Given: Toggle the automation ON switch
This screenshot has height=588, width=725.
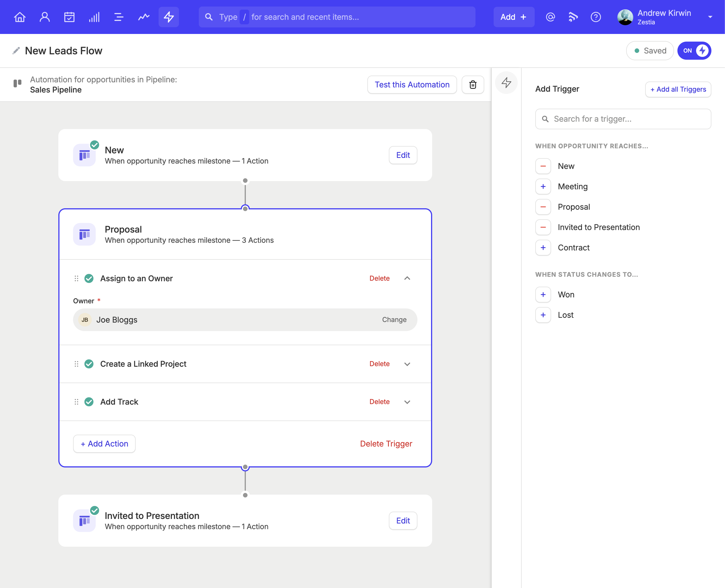Looking at the screenshot, I should (694, 51).
